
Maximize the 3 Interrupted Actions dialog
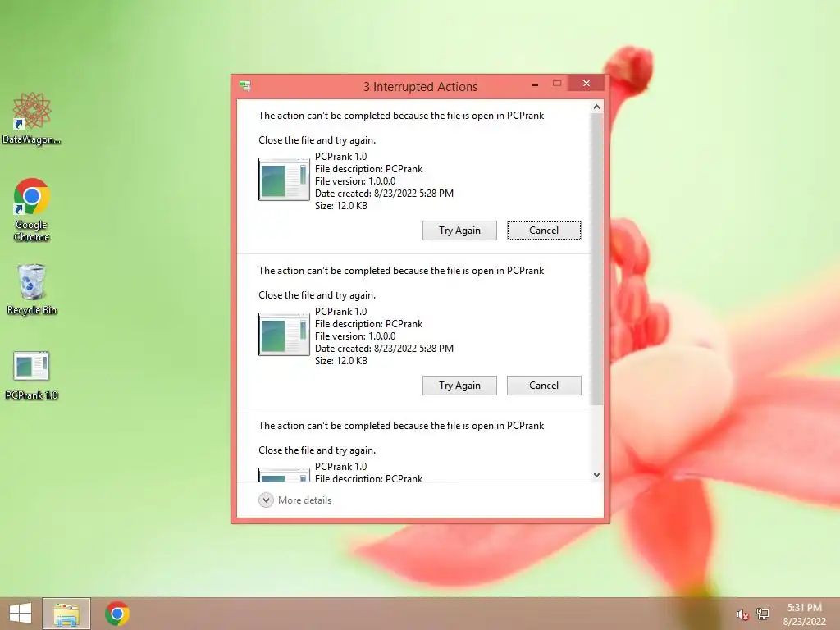tap(557, 84)
